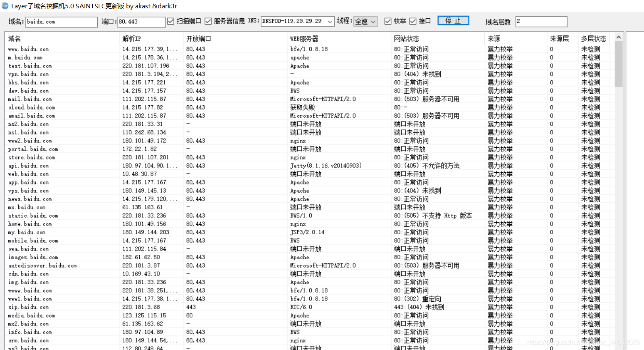Select row info.baidu.com
The height and width of the screenshot is (350, 644).
click(x=309, y=332)
